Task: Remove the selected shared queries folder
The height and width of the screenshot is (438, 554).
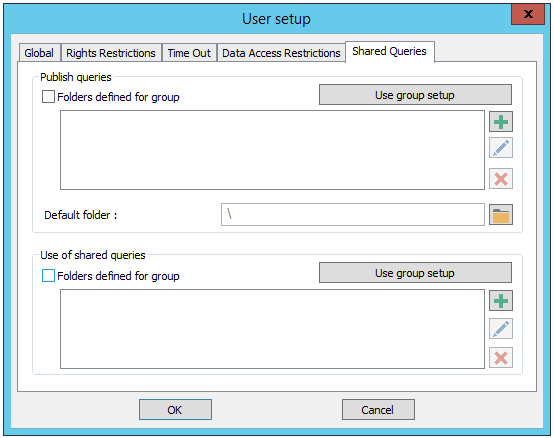Action: 501,357
